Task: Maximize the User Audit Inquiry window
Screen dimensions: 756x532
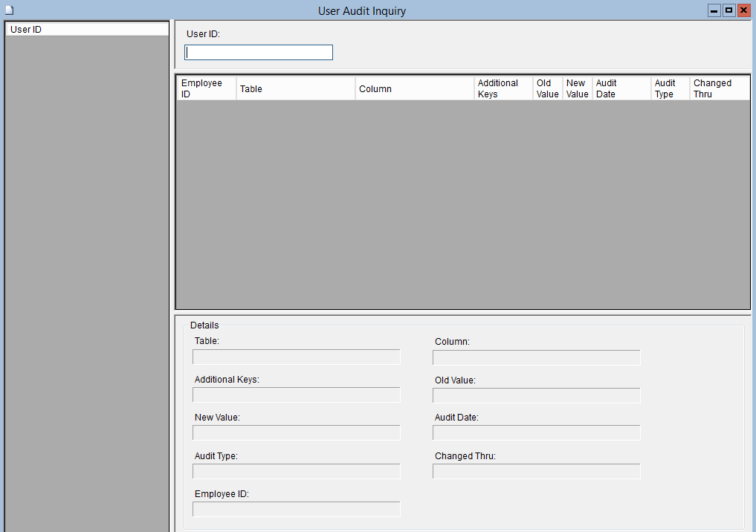Action: point(728,10)
